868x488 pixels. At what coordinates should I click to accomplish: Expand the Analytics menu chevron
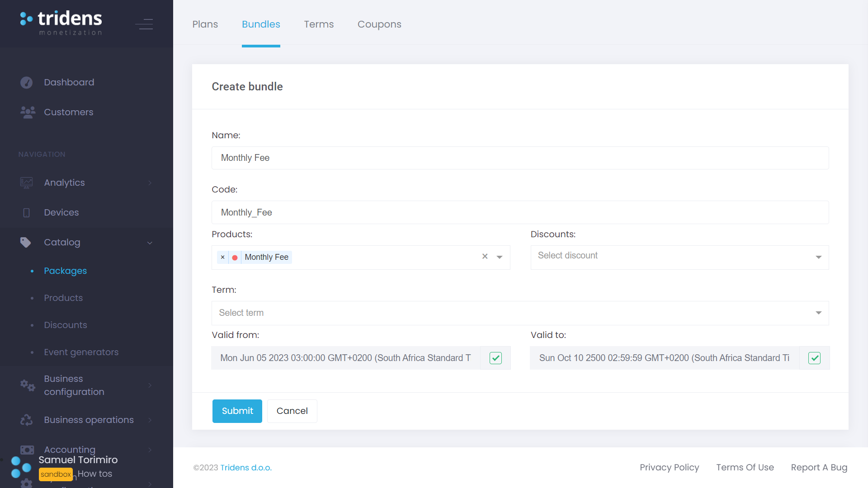pos(150,183)
